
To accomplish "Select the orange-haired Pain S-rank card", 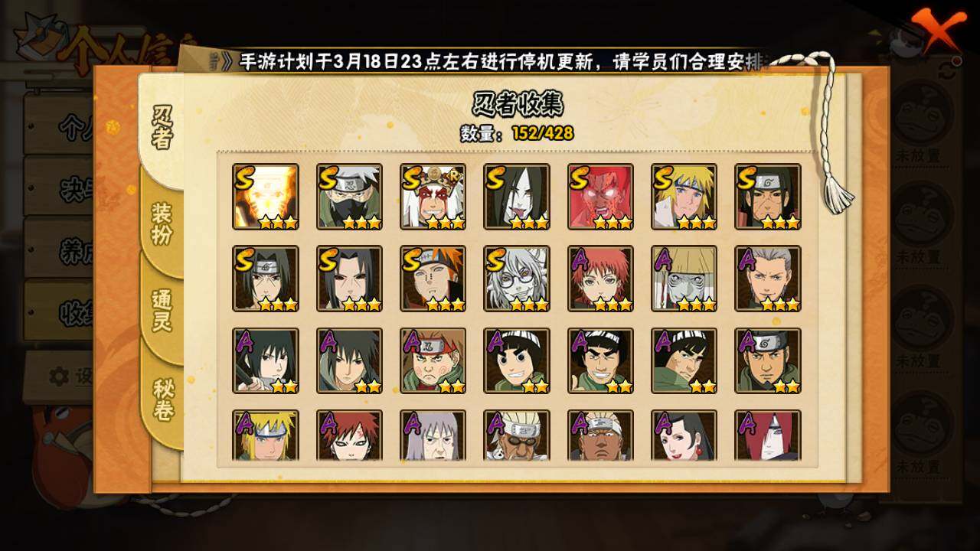I will (x=433, y=279).
